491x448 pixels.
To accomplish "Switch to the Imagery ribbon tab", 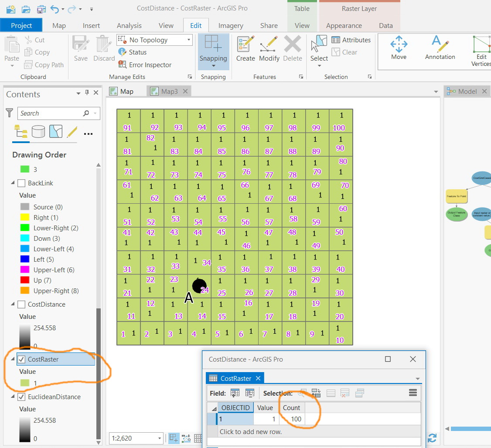I will 231,25.
